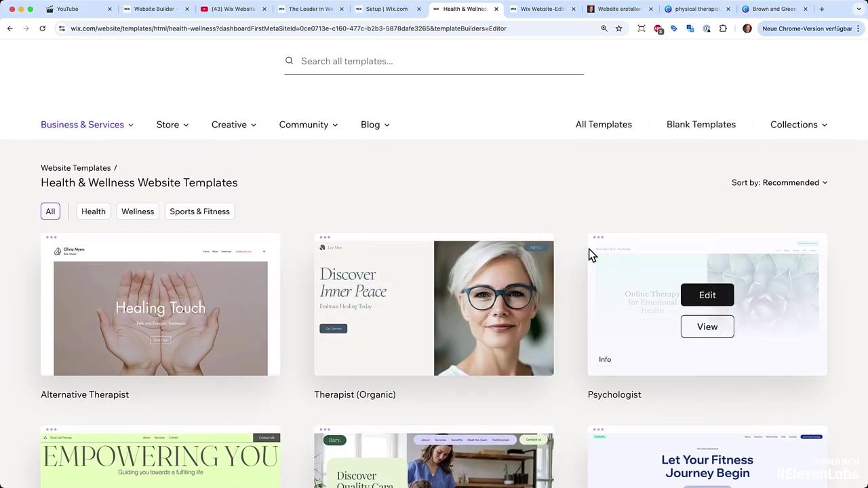Edit the Psychologist template
868x488 pixels.
(x=707, y=295)
